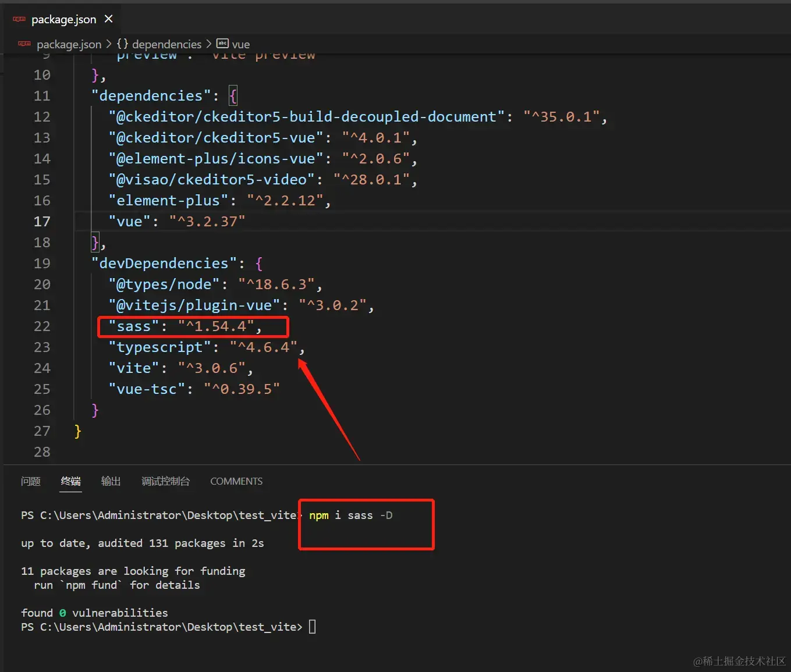This screenshot has height=672, width=791.
Task: Click the "@types/node" key
Action: click(164, 285)
